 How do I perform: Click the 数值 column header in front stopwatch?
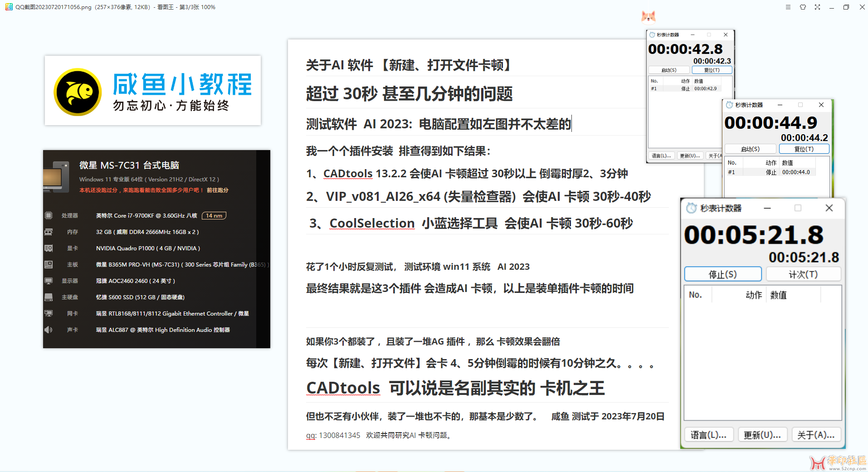[x=778, y=295]
